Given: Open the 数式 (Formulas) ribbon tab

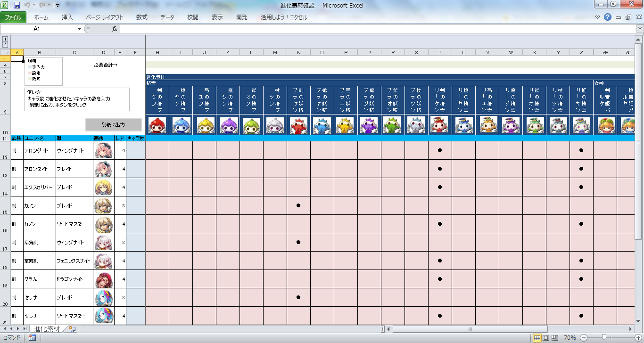Looking at the screenshot, I should 142,17.
